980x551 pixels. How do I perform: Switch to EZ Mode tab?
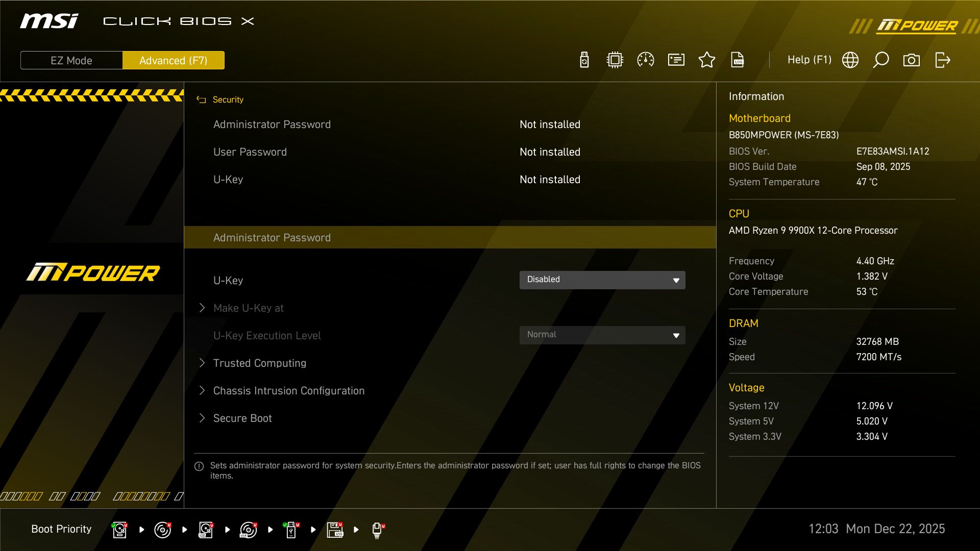point(71,60)
